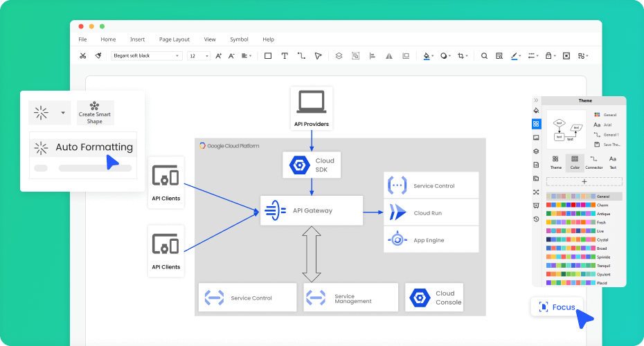This screenshot has height=346, width=644.
Task: Open Elegant soft black font dropdown
Action: pos(146,56)
